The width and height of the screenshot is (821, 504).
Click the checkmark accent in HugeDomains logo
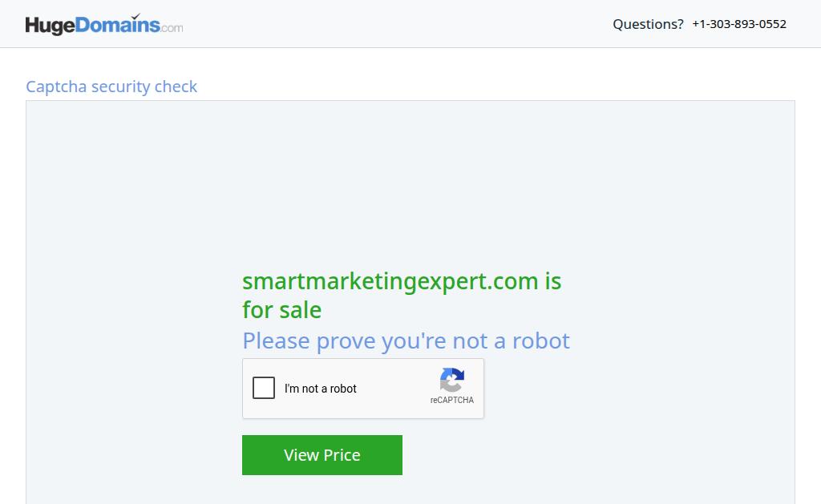point(135,16)
